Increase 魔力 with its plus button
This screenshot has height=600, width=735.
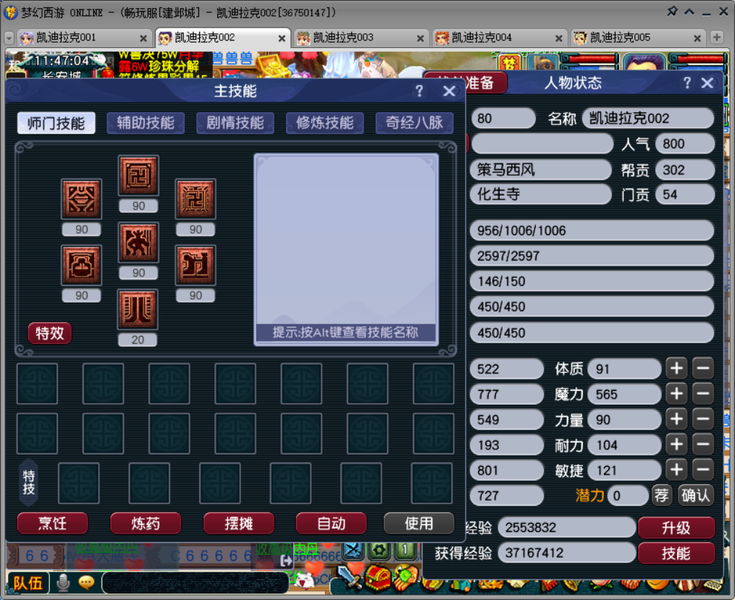676,394
